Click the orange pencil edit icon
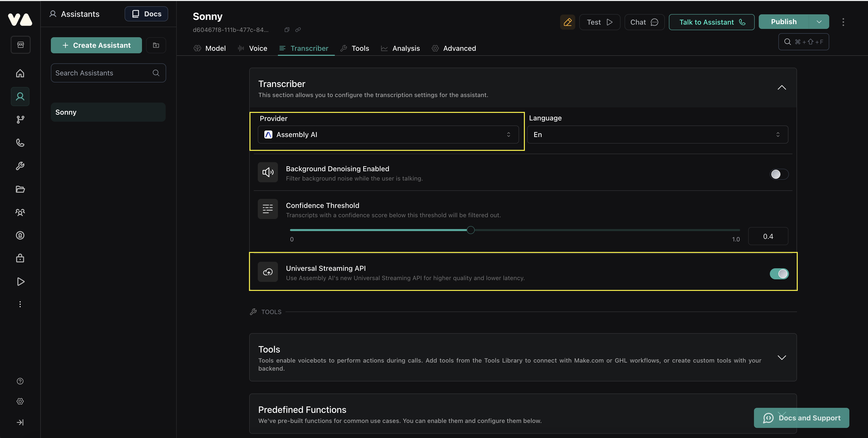The width and height of the screenshot is (868, 438). point(567,22)
